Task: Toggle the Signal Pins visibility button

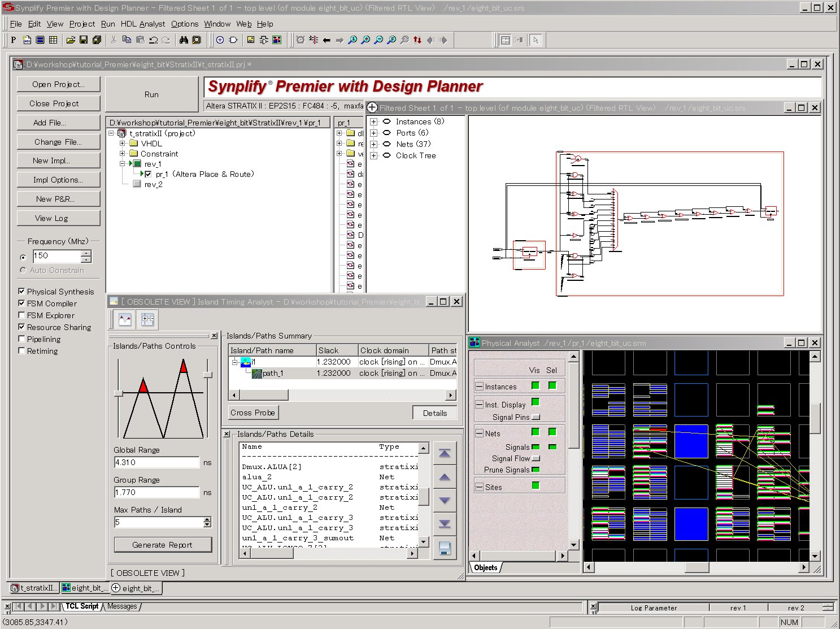Action: (x=536, y=417)
